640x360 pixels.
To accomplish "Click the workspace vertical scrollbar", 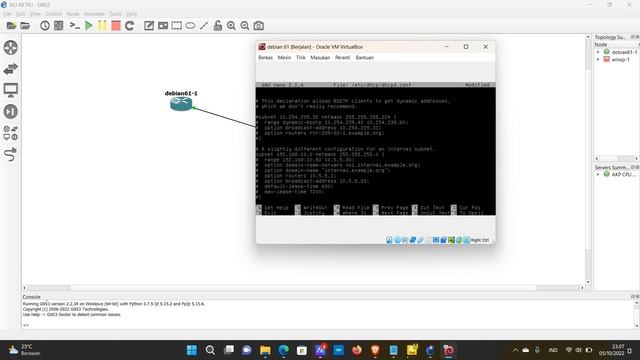I will [x=588, y=159].
